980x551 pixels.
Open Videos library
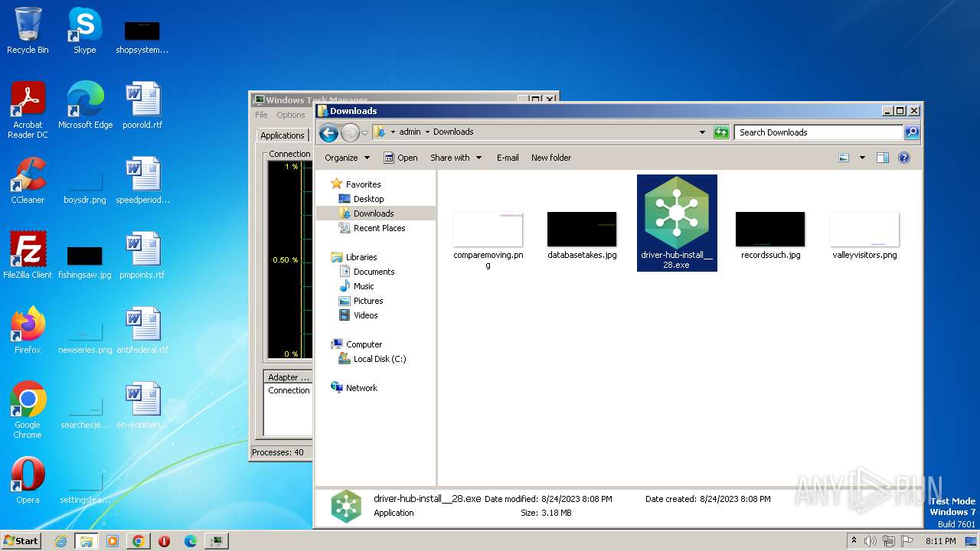(365, 315)
